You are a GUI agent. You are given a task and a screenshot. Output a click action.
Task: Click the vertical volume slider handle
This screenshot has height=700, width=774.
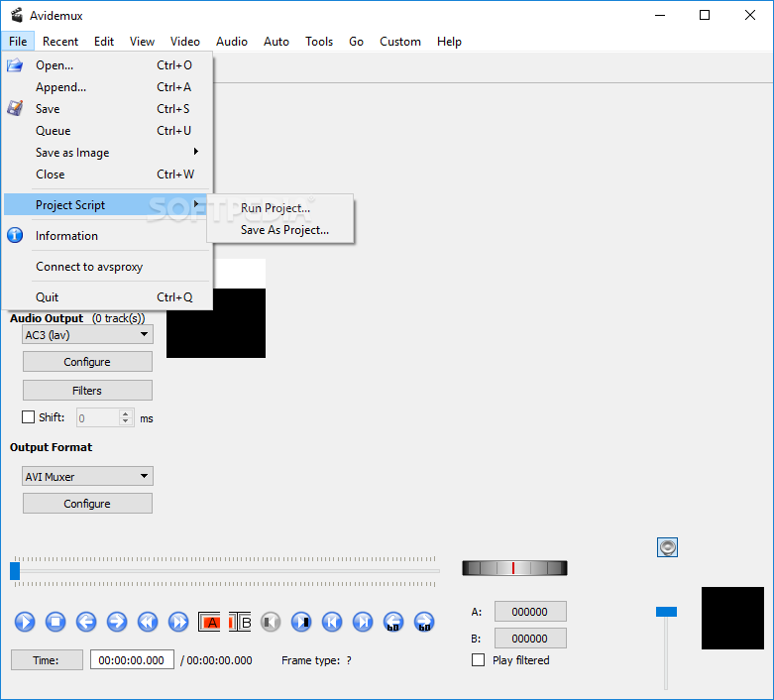click(x=666, y=612)
